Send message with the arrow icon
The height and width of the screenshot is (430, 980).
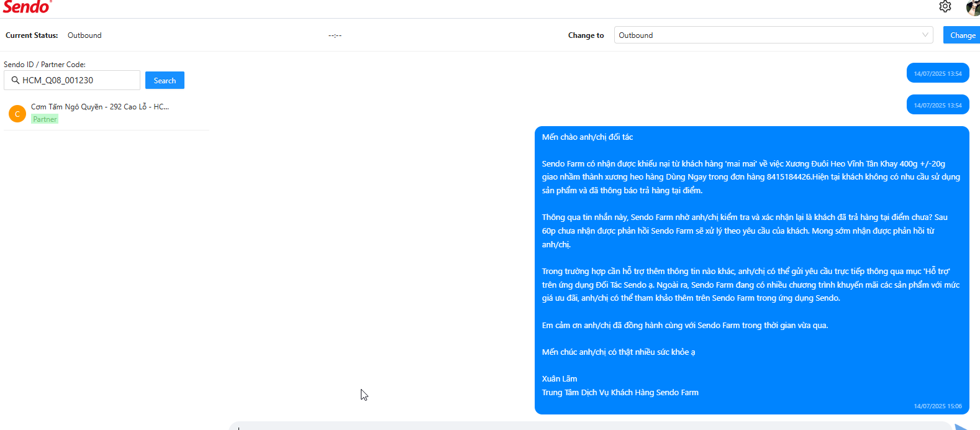(961, 427)
